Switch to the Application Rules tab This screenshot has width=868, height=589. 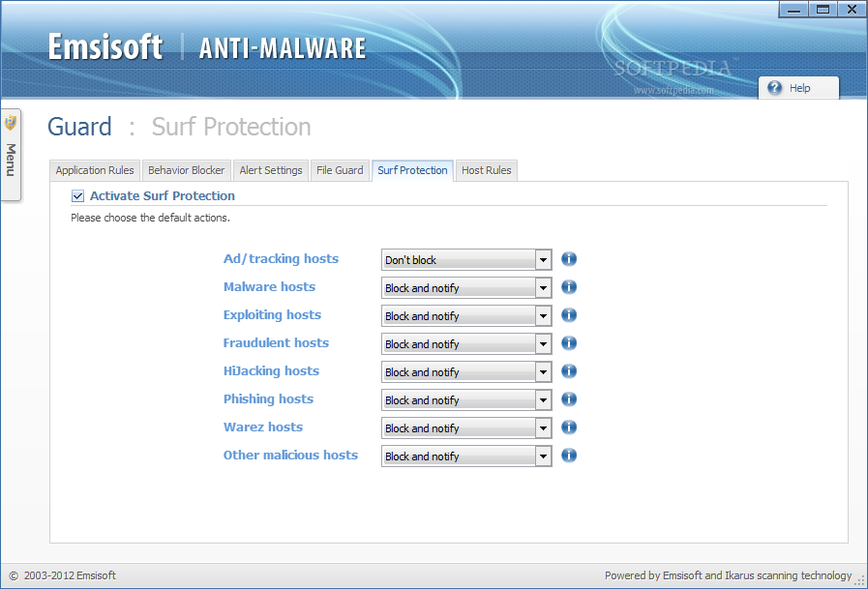point(95,170)
